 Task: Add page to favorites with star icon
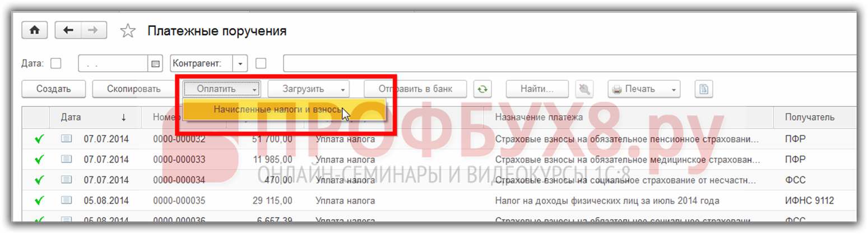click(128, 31)
